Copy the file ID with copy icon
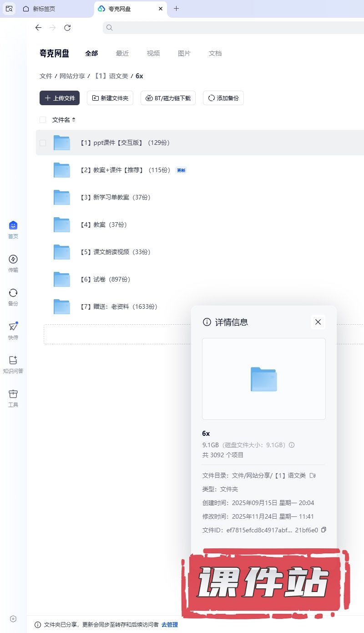Screen dimensions: 364x633 pyautogui.click(x=324, y=530)
